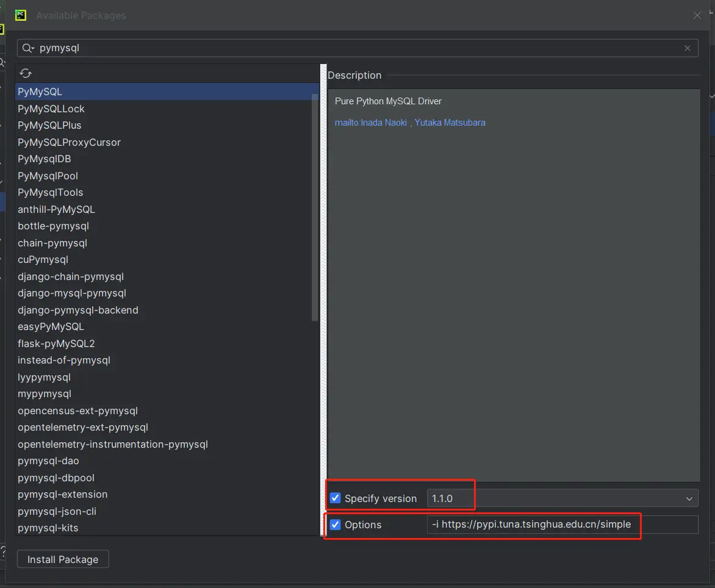Open the Yutaka Matsubara link
This screenshot has height=588, width=715.
pyautogui.click(x=450, y=123)
